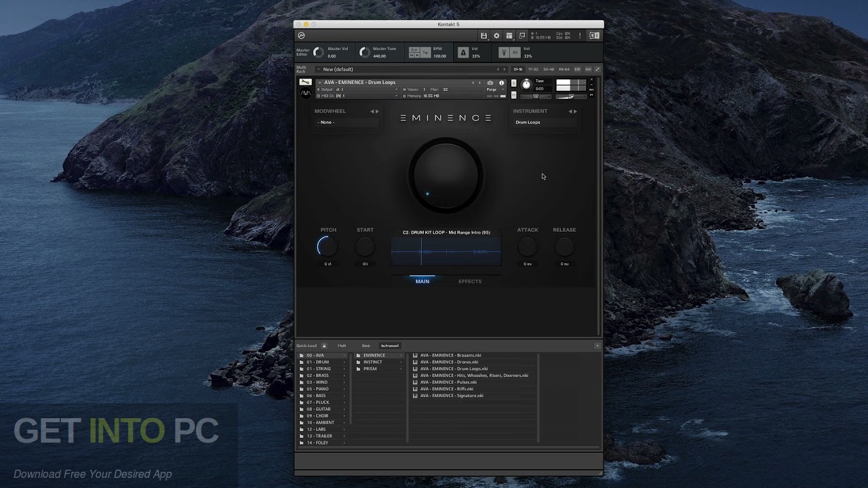Image resolution: width=868 pixels, height=488 pixels.
Task: Open the 01 - DRUM folder
Action: 322,362
